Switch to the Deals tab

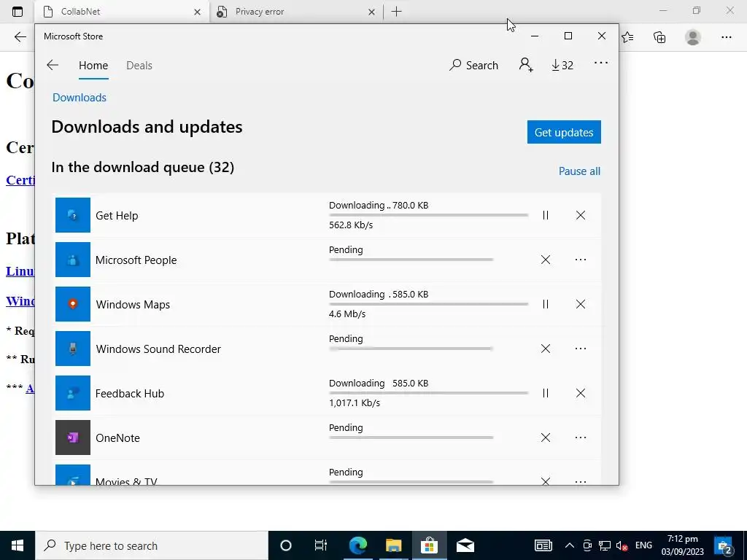pyautogui.click(x=139, y=66)
